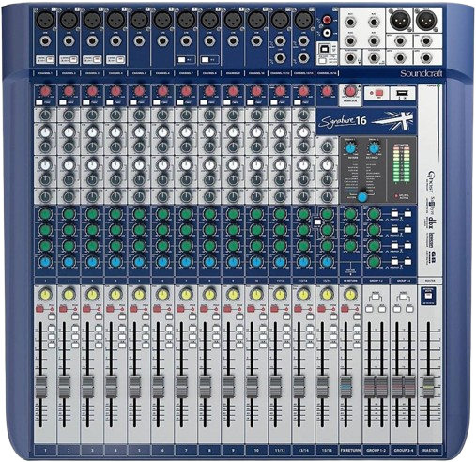The height and width of the screenshot is (462, 476).
Task: Click the lower blue effects select knob
Action: click(x=362, y=197)
